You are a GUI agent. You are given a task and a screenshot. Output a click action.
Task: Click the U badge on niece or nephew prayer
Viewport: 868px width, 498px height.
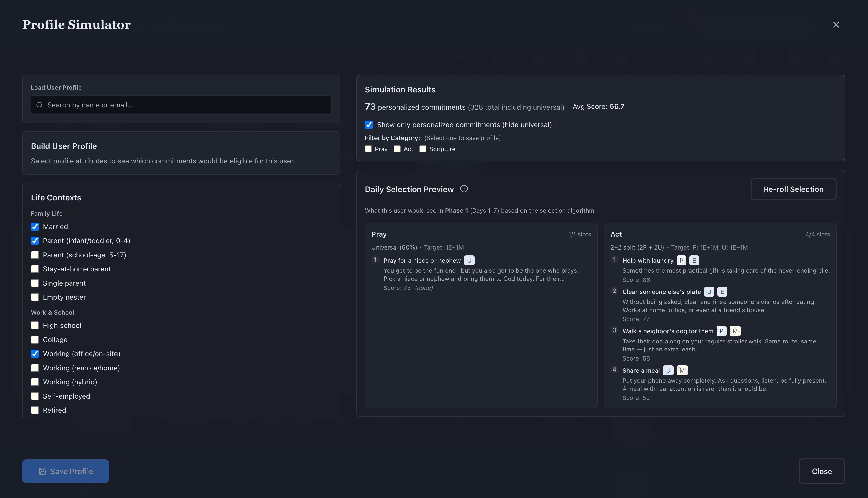pos(469,260)
